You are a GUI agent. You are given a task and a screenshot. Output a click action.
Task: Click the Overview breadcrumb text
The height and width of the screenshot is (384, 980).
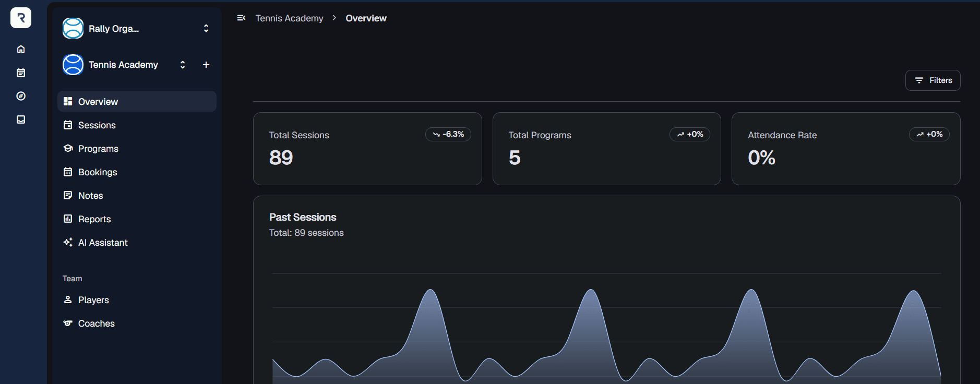tap(366, 18)
